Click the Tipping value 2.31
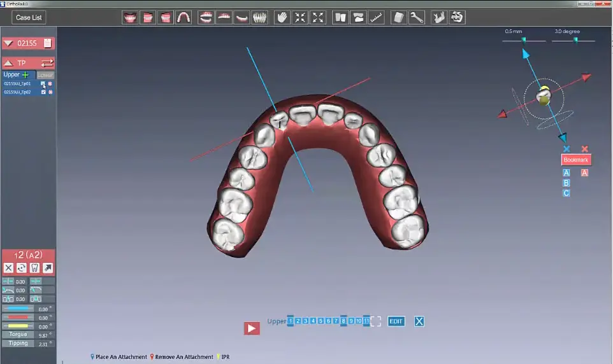 (43, 344)
